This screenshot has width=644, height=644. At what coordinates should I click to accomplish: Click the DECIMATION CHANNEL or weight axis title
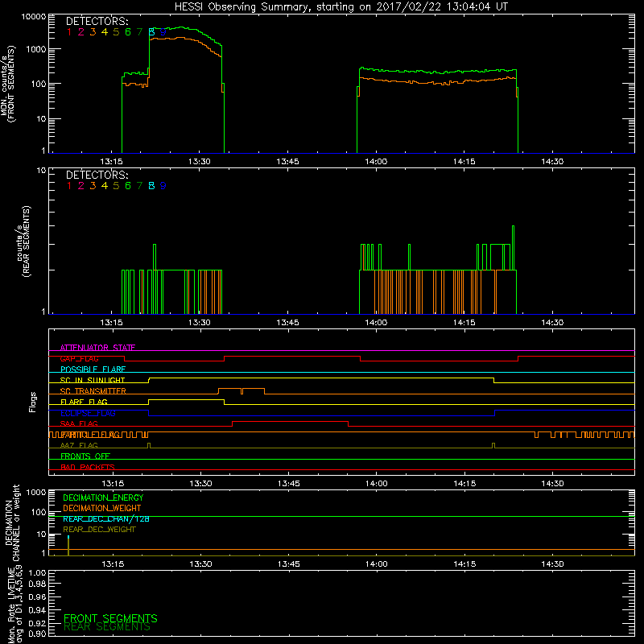(12, 522)
